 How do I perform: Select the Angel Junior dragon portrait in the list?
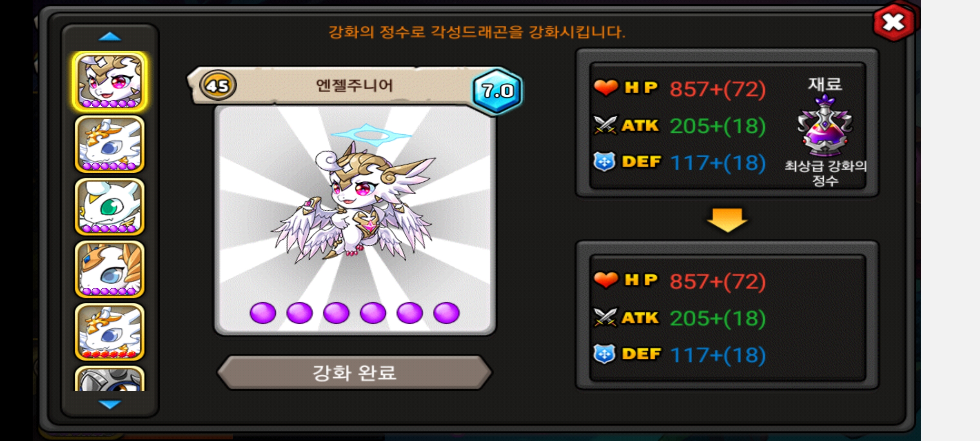click(109, 81)
